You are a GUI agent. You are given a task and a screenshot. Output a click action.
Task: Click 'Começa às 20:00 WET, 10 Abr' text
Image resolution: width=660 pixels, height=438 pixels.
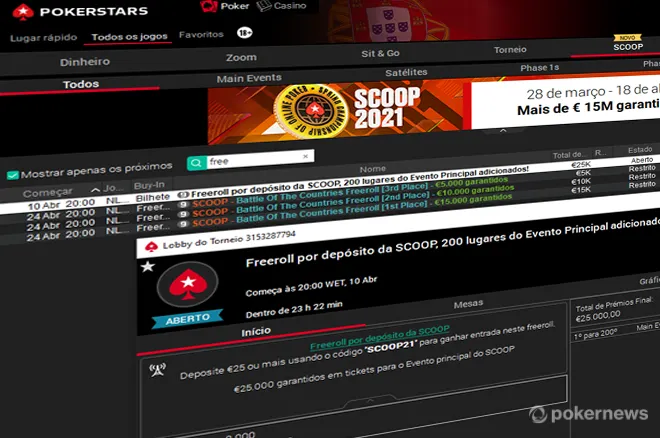tap(311, 286)
